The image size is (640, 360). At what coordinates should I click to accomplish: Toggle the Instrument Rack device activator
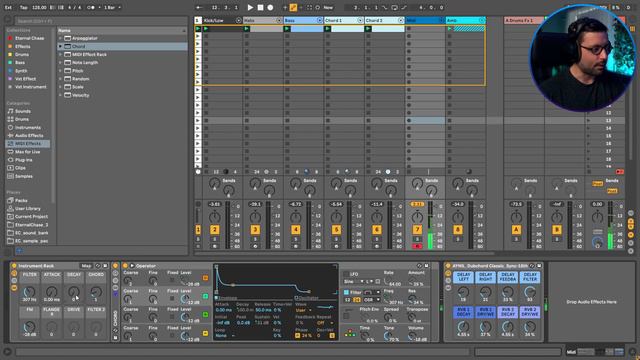[14, 266]
